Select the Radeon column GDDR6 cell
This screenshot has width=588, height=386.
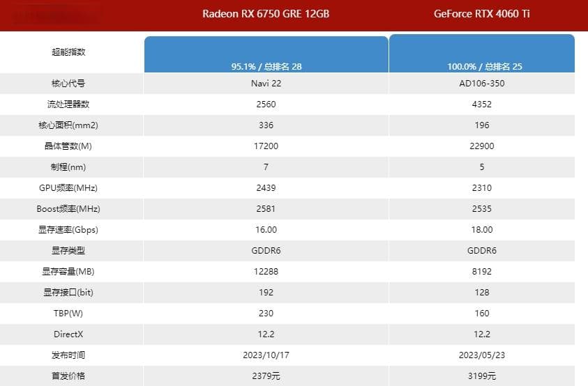[266, 251]
